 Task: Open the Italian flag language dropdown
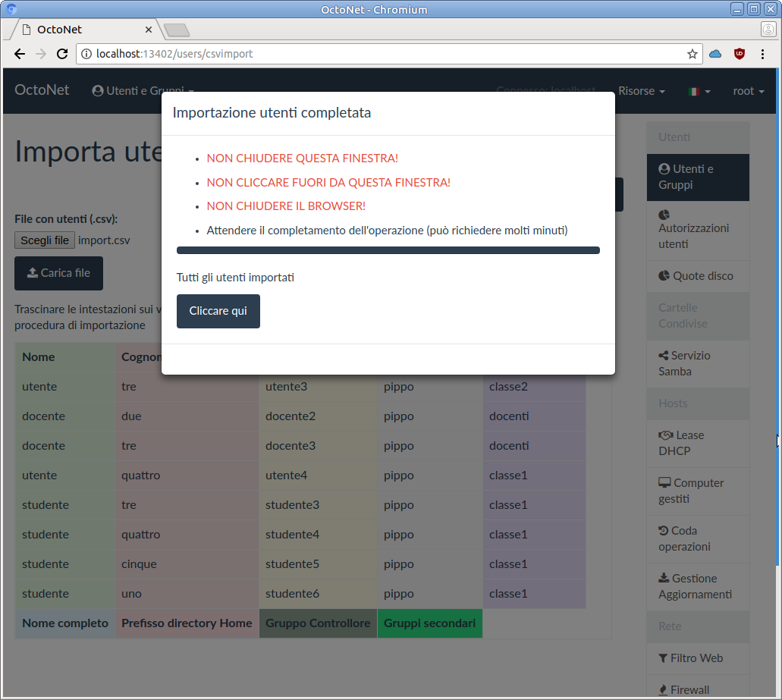pos(699,91)
